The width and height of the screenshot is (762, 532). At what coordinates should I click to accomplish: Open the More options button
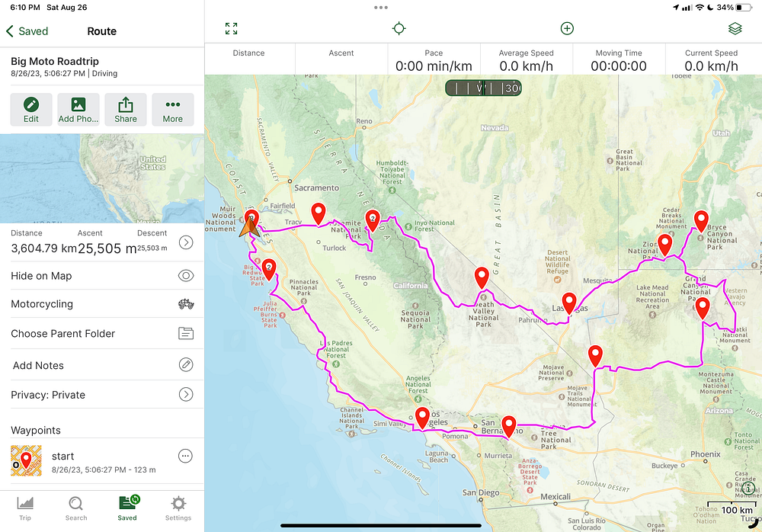172,110
